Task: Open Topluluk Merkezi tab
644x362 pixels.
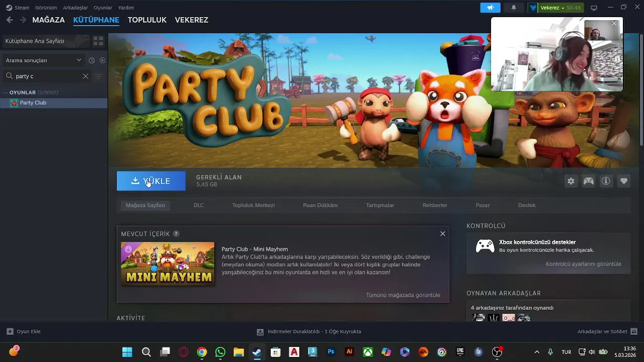Action: tap(253, 205)
